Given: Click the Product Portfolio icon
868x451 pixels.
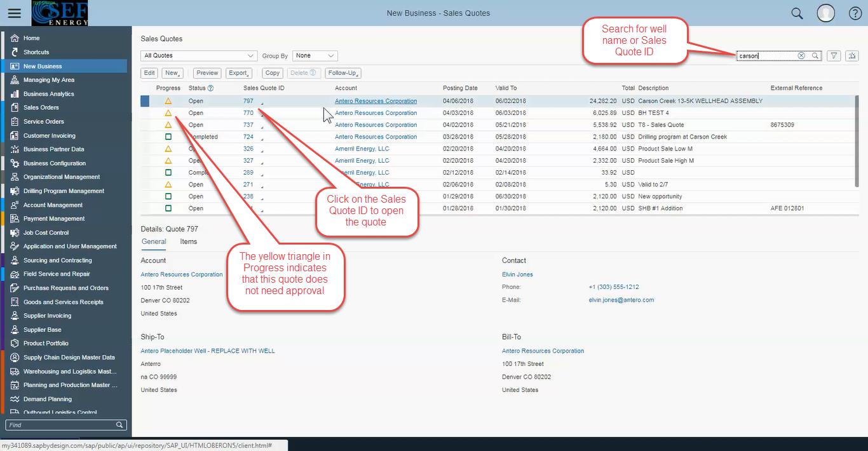Looking at the screenshot, I should tap(15, 343).
